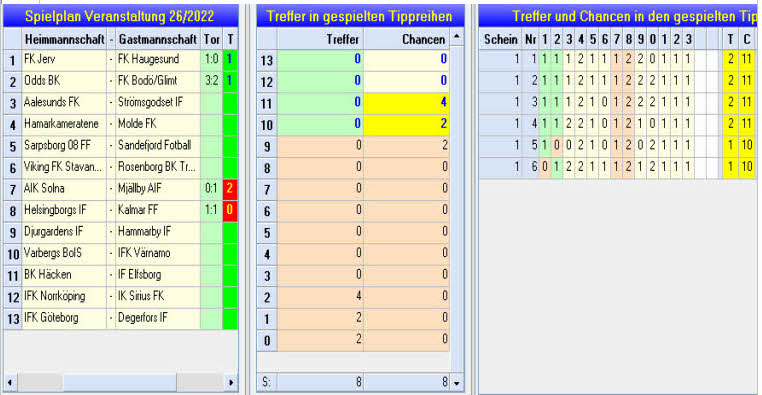Click the Nr column header
This screenshot has width=762, height=395.
(530, 39)
